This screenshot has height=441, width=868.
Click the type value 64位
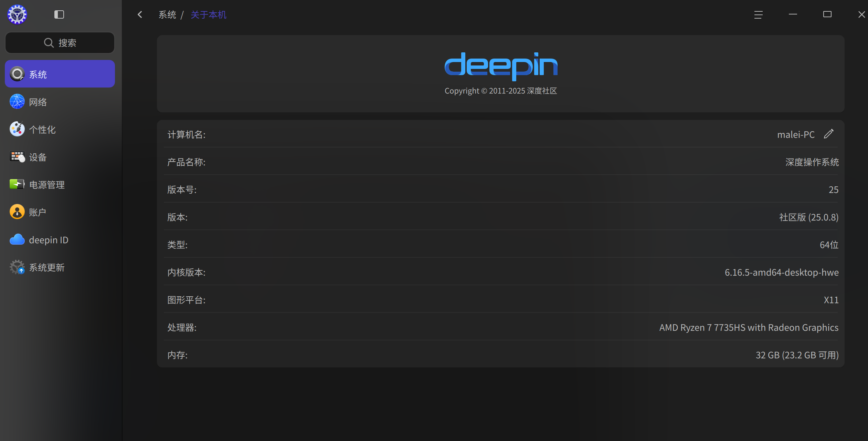point(829,245)
